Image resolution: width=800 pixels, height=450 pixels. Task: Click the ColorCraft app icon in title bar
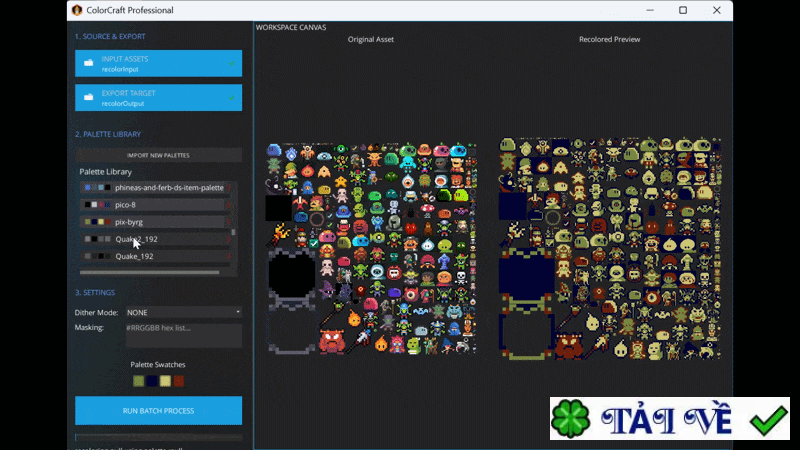click(x=77, y=10)
